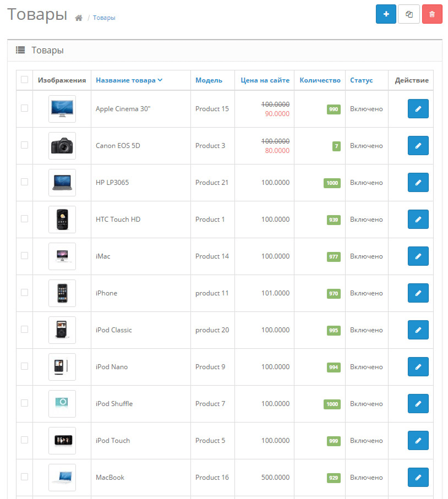
Task: Click the iPod Nano thumbnail image
Action: pos(62,367)
